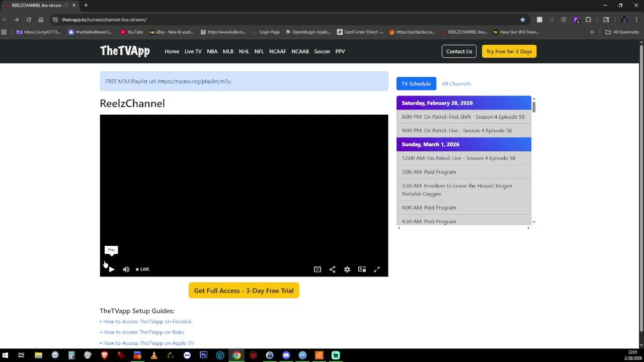This screenshot has height=362, width=644.
Task: Click the browser forward arrow
Action: [17, 20]
